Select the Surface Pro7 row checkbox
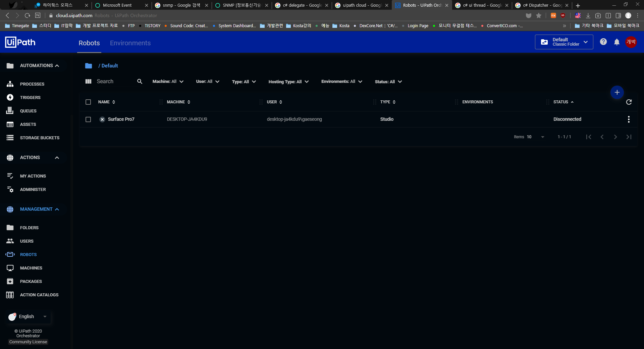This screenshot has height=349, width=644. coord(88,119)
